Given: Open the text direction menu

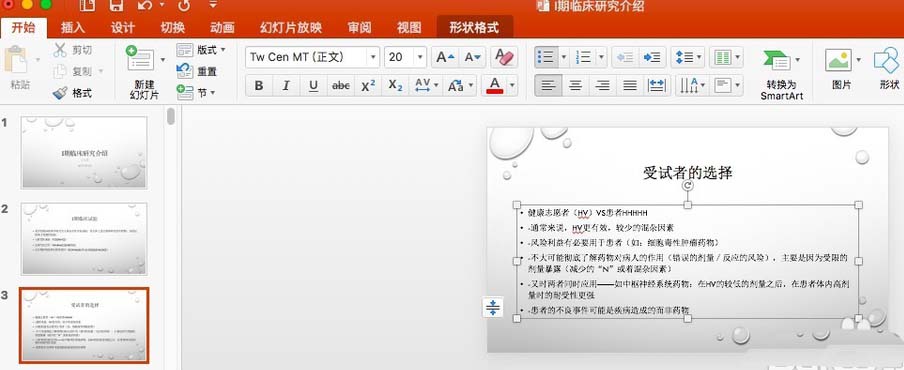Looking at the screenshot, I should tap(691, 86).
